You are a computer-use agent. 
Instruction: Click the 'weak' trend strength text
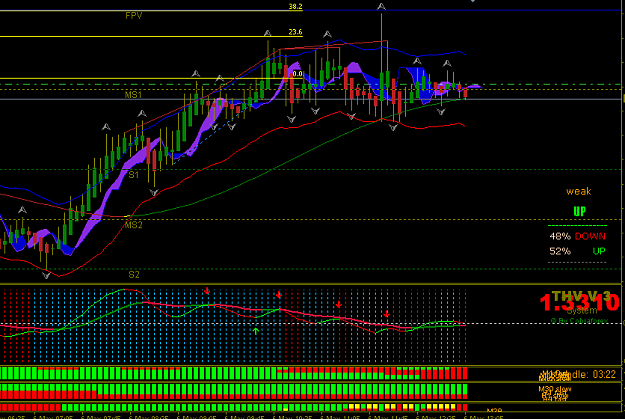coord(578,191)
